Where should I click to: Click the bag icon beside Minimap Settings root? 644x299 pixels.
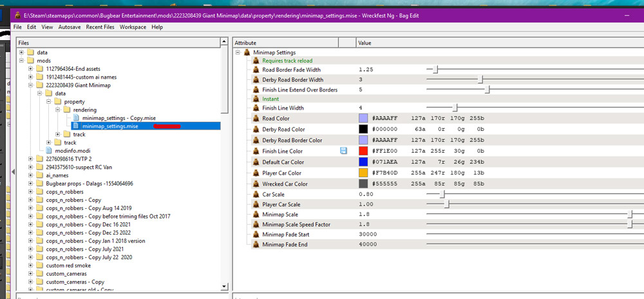pos(247,53)
